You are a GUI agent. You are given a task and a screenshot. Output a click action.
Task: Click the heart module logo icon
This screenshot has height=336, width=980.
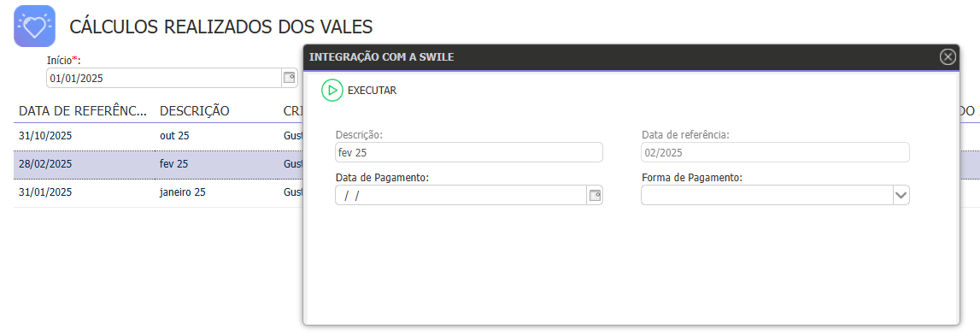(x=34, y=27)
